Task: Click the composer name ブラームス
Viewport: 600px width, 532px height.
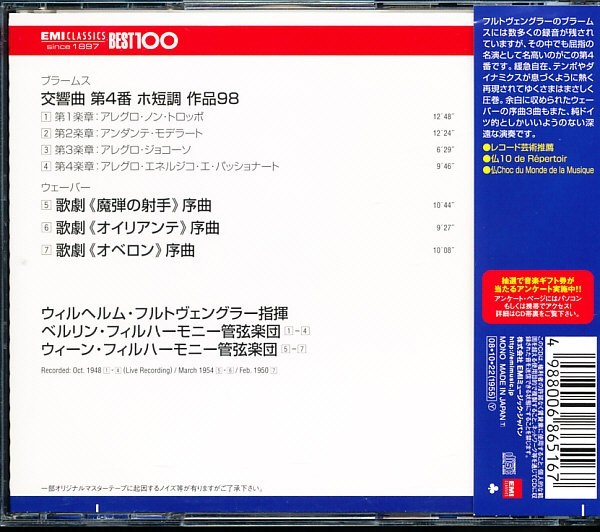Action: coord(65,81)
